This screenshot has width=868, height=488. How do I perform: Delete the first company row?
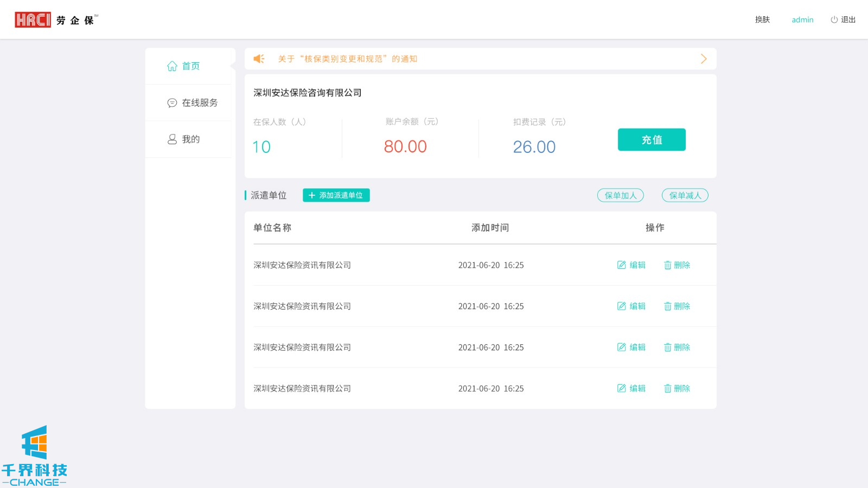click(x=677, y=265)
